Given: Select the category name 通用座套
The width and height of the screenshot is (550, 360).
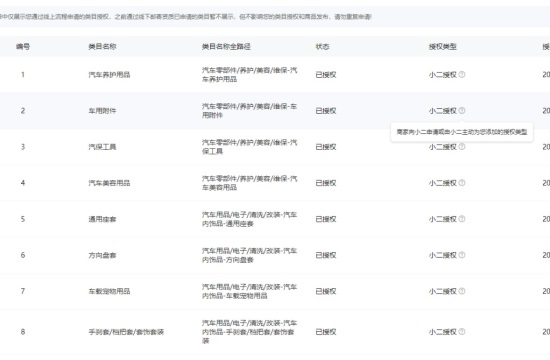Looking at the screenshot, I should point(102,219).
